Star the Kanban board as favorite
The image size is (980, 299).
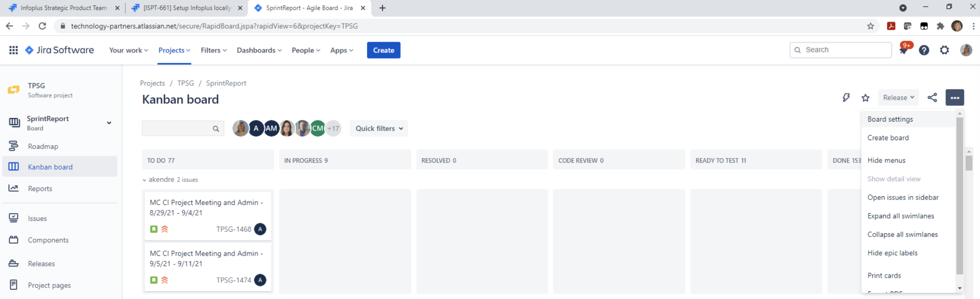point(865,97)
